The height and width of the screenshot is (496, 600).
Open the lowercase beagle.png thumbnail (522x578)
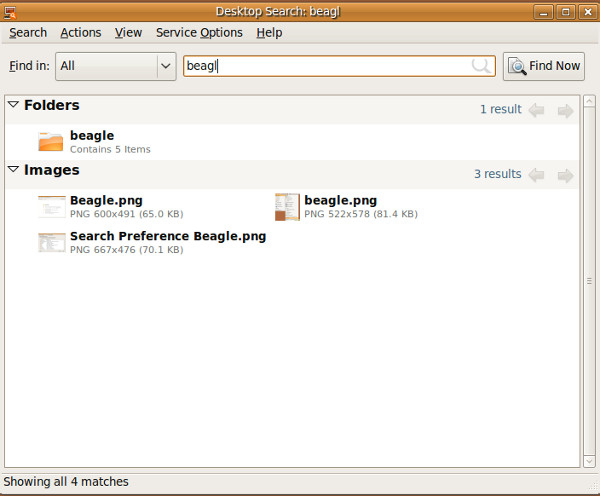[x=287, y=207]
